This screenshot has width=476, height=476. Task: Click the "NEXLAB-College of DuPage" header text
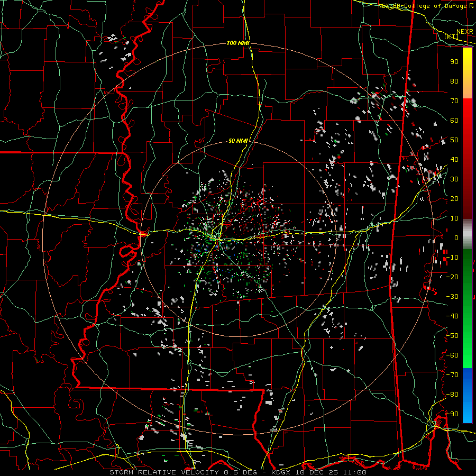[422, 6]
